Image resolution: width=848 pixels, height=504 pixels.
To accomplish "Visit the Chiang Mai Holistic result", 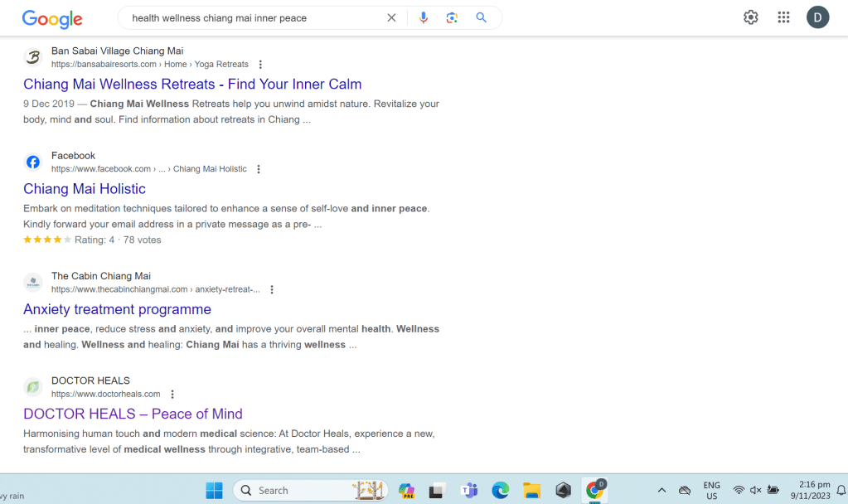I will pyautogui.click(x=85, y=189).
